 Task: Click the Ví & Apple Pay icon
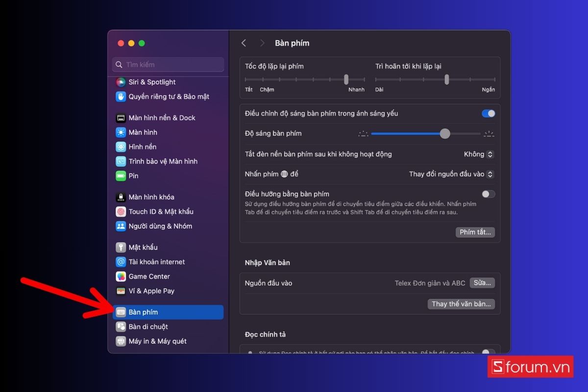(x=121, y=291)
